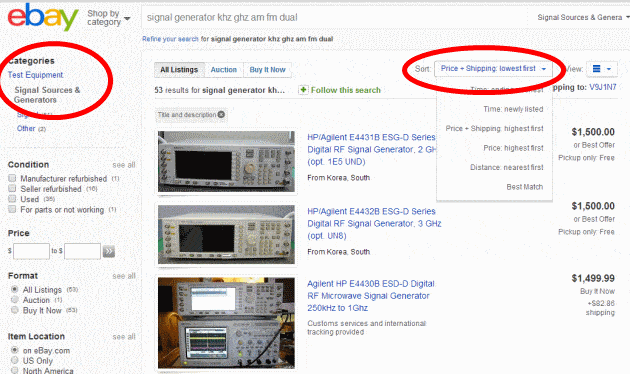
Task: Open the Signal Sources & Genera category dropdown
Action: coord(583,17)
